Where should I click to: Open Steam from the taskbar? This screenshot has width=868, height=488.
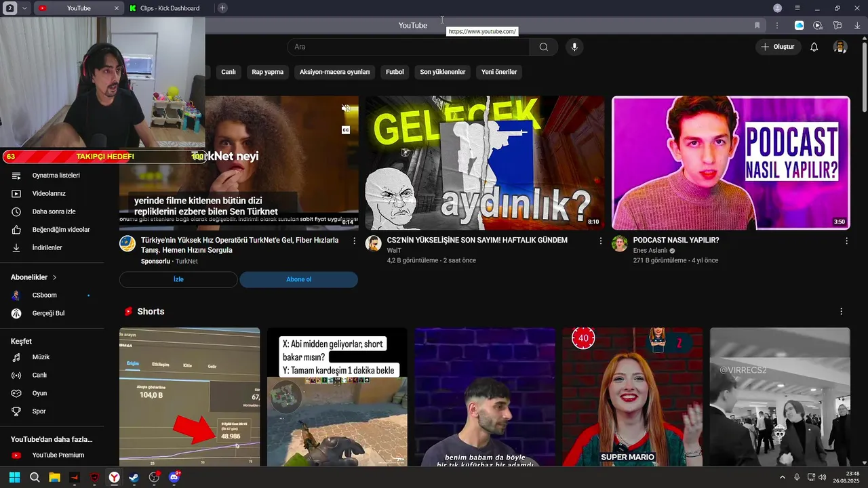pos(134,477)
